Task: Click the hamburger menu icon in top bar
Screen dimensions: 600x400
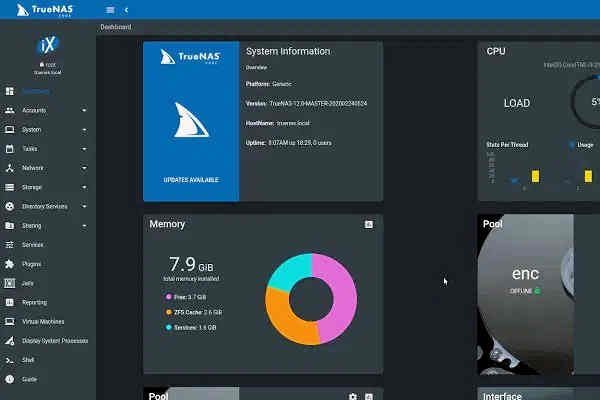Action: click(110, 10)
